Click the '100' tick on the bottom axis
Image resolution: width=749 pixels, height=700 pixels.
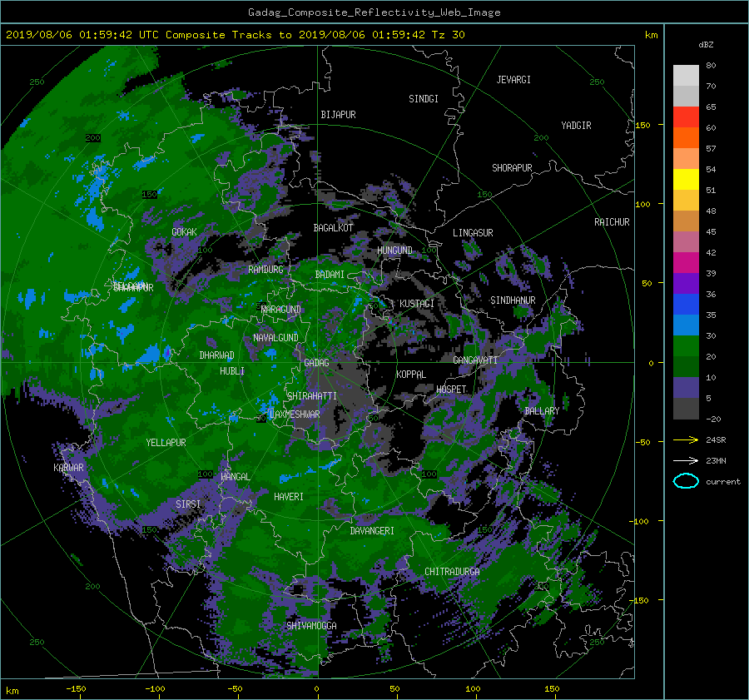(x=473, y=689)
